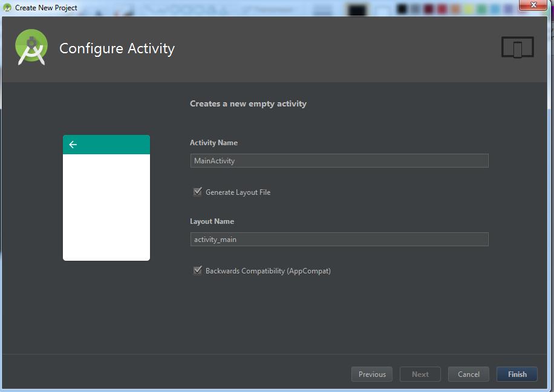
Task: Click the 'Layout Name' label
Action: click(x=212, y=221)
